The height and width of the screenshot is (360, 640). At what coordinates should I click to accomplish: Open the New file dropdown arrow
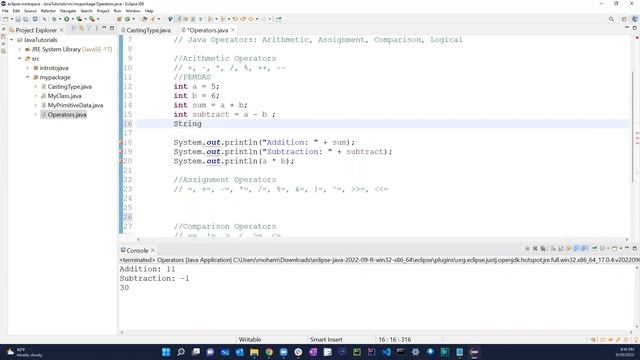point(11,19)
